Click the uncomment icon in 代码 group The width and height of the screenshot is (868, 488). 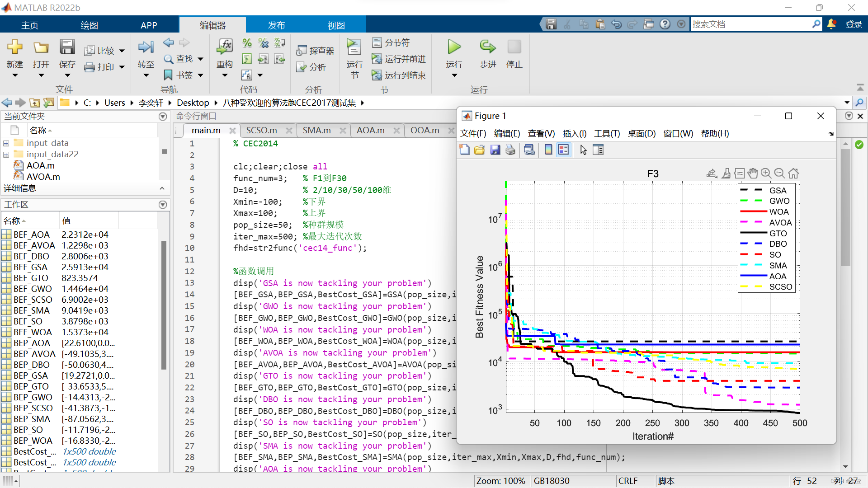coord(263,43)
